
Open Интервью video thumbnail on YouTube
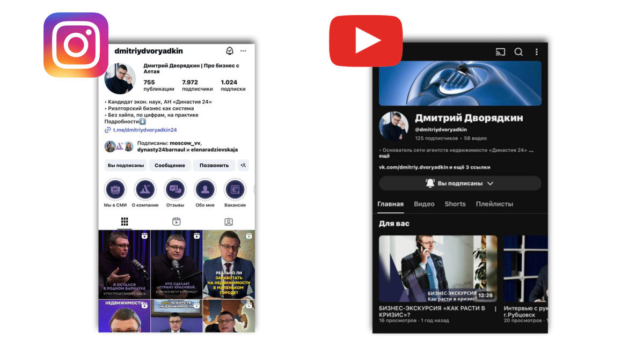(526, 269)
